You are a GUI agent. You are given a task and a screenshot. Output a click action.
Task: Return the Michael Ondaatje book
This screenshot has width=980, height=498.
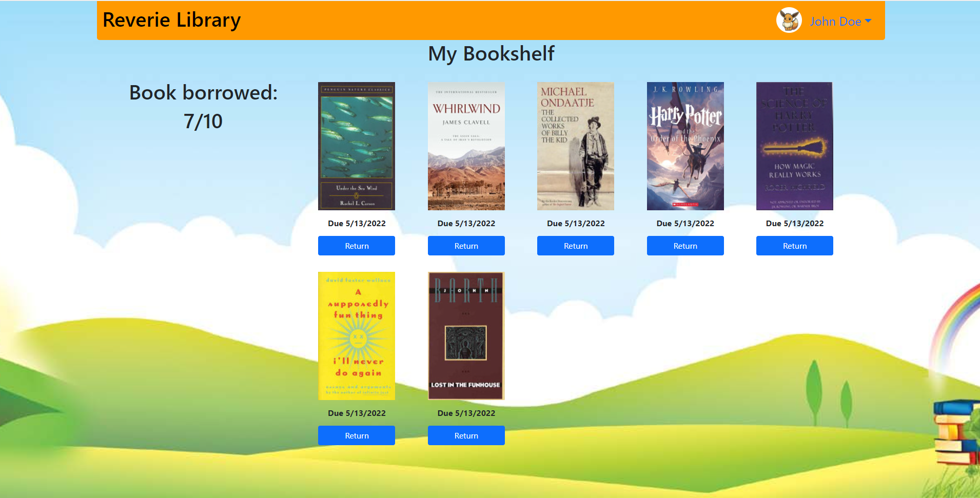click(576, 246)
